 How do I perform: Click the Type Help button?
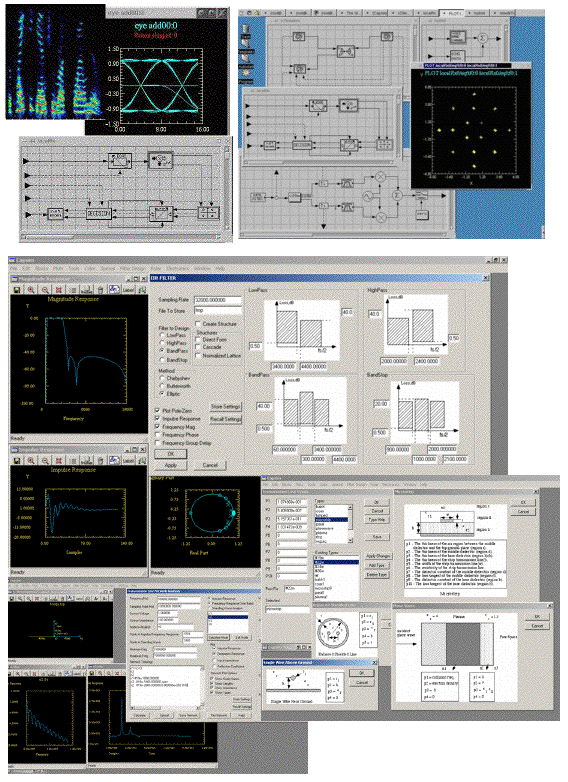coord(377,519)
